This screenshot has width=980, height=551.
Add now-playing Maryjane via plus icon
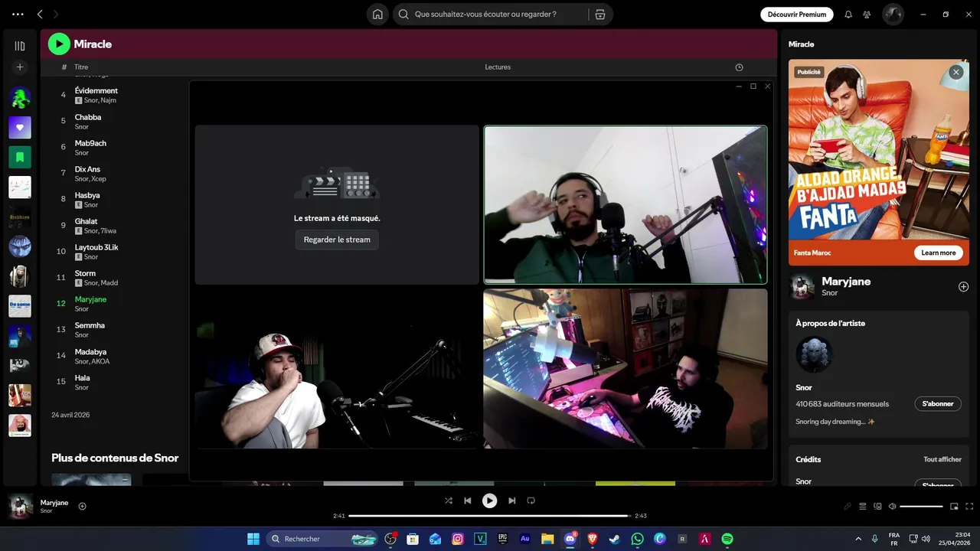82,506
